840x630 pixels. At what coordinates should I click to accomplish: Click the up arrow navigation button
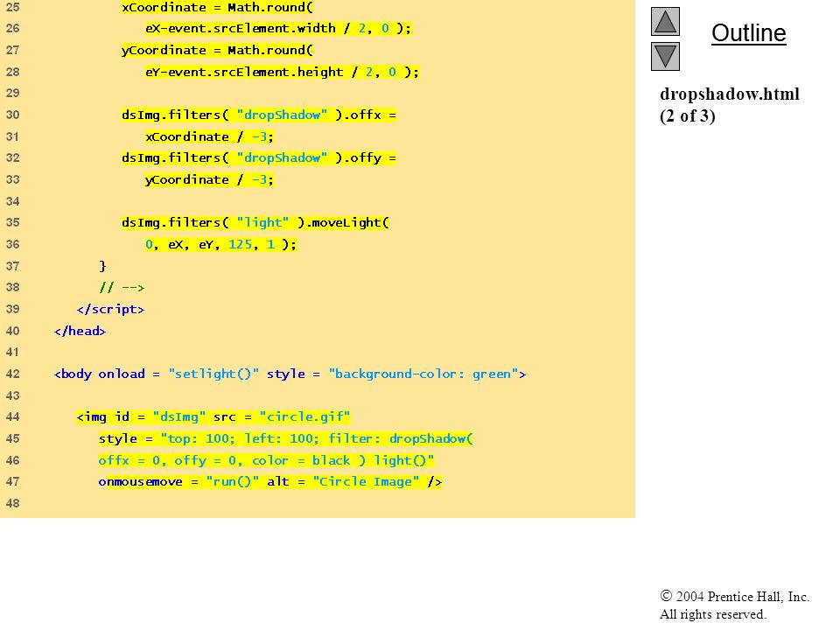[x=665, y=21]
